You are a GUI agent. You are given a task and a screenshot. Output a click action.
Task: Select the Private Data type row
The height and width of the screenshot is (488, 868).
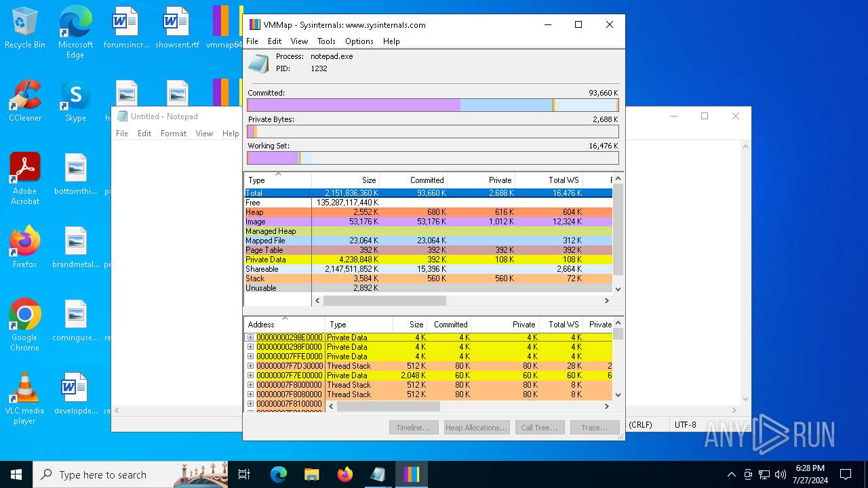coord(429,260)
